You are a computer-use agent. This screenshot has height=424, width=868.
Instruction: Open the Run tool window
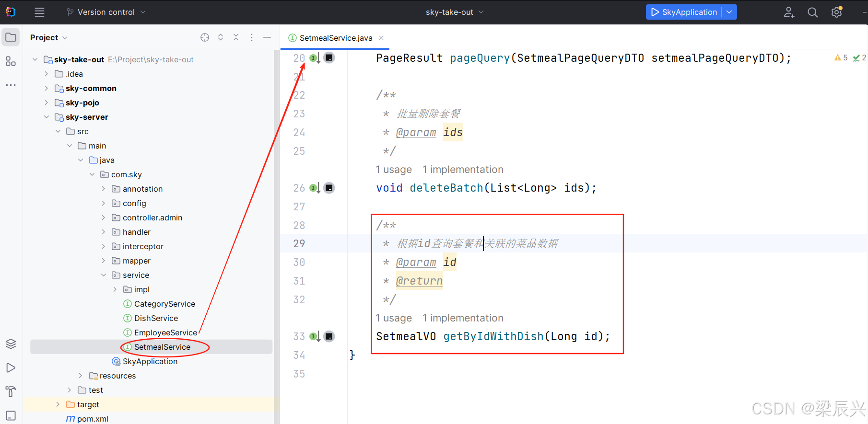(11, 368)
